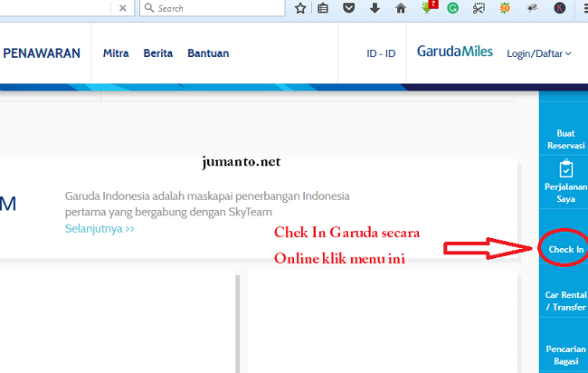Viewport: 588px width, 373px height.
Task: Click the screenshot scissors extension icon
Action: click(x=479, y=8)
